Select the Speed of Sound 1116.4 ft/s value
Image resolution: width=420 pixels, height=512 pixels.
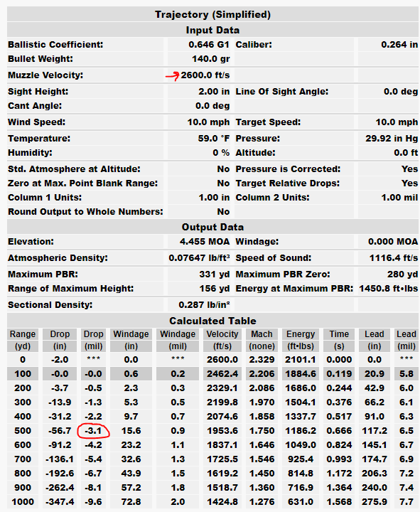pos(394,258)
